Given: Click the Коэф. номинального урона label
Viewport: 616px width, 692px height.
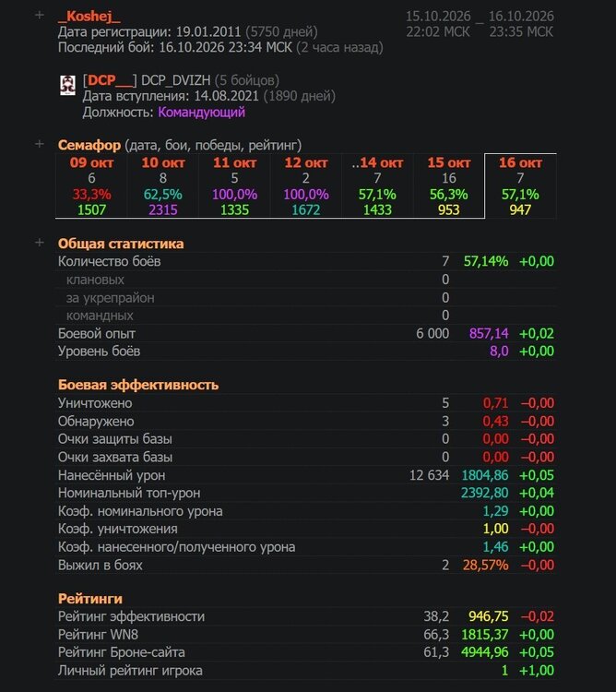Looking at the screenshot, I should 140,511.
